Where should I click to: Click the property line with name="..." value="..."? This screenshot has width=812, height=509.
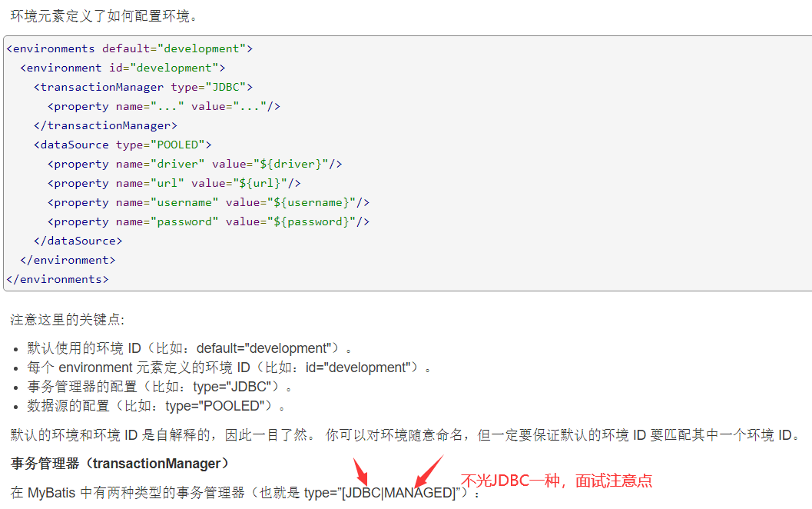164,106
